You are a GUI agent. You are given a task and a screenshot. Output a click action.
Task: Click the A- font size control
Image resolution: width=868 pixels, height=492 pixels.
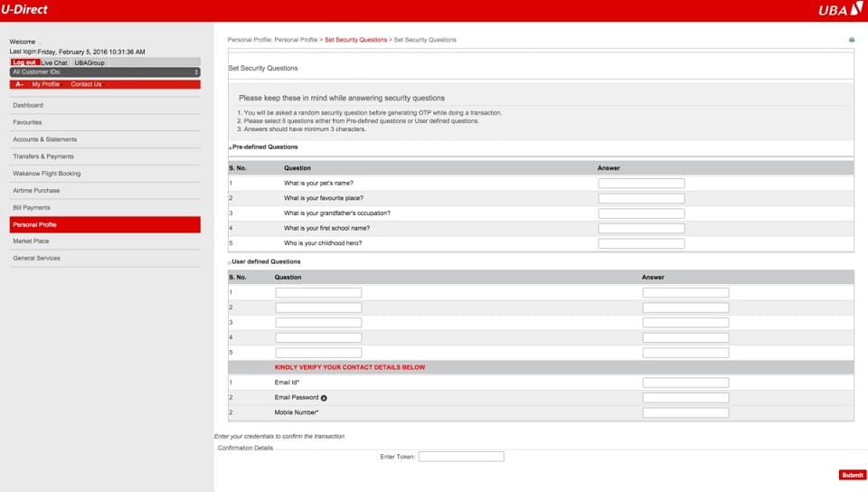19,84
